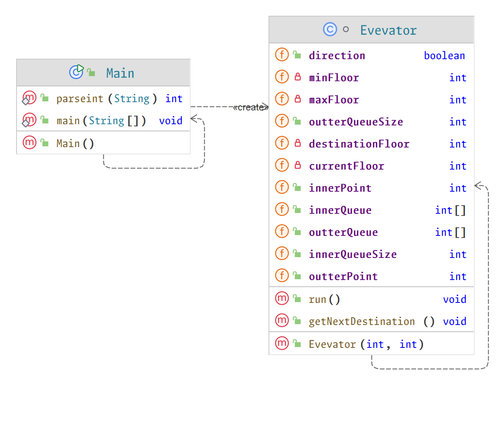Select the outterQueue field name
Screen dimensions: 504x422
[x=343, y=232]
